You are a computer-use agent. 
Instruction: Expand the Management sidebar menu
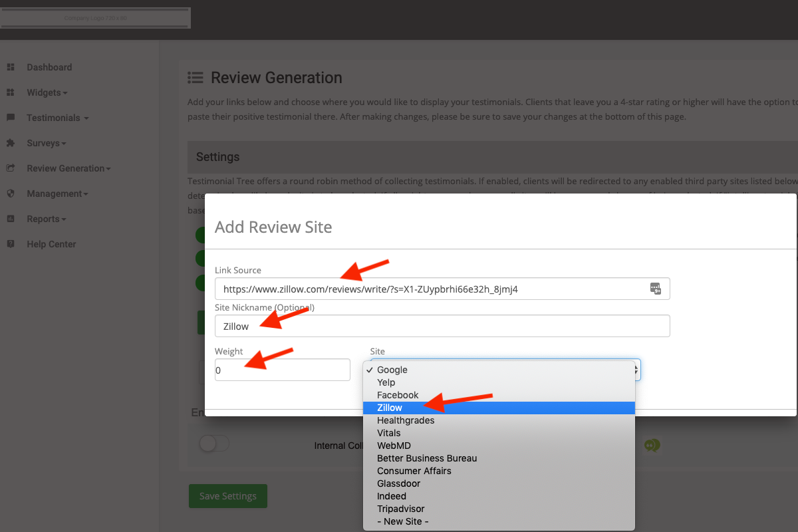tap(57, 194)
